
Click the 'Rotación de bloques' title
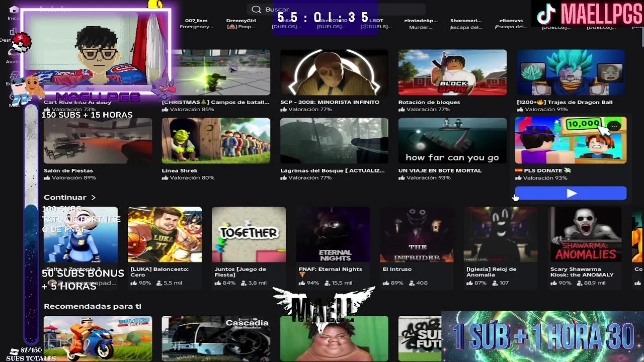429,102
